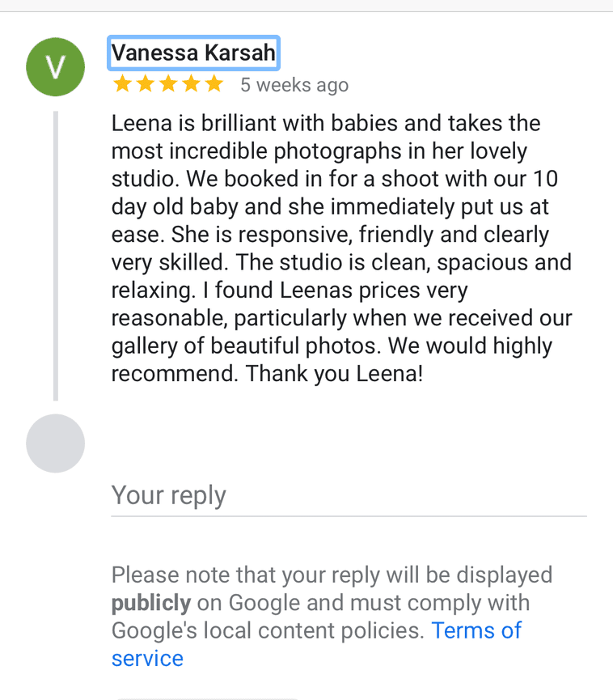Click the second rating star
613x700 pixels.
(x=146, y=84)
